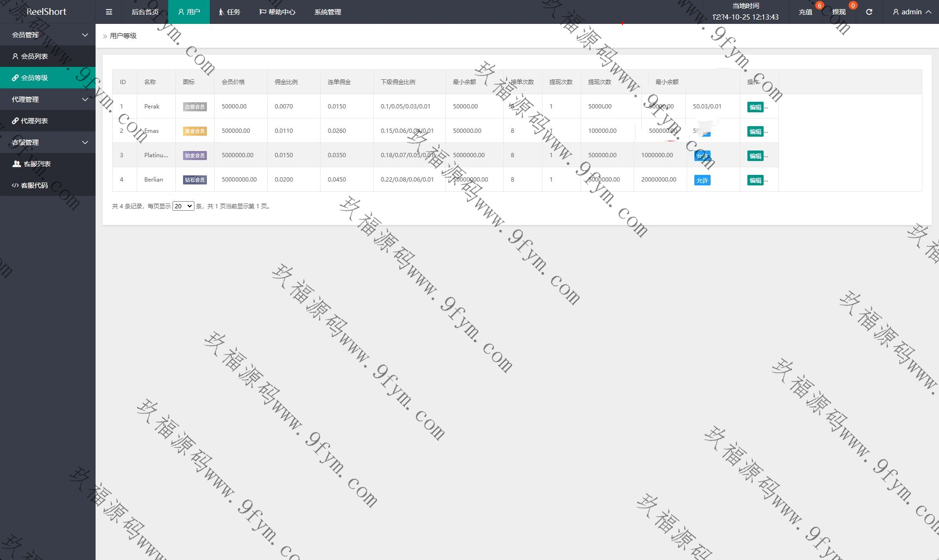Open the rows-per-page dropdown showing 20

coord(183,206)
